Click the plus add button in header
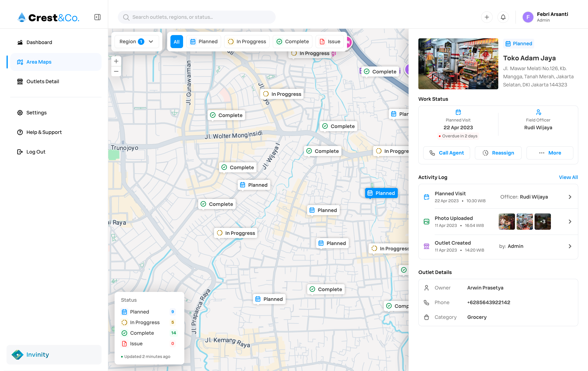The width and height of the screenshot is (588, 371). click(x=487, y=17)
